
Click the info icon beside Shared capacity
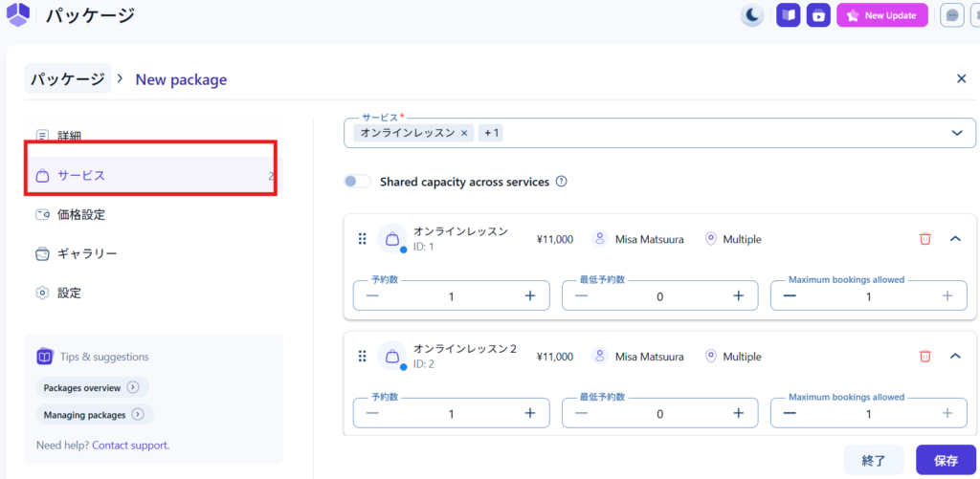click(x=562, y=182)
